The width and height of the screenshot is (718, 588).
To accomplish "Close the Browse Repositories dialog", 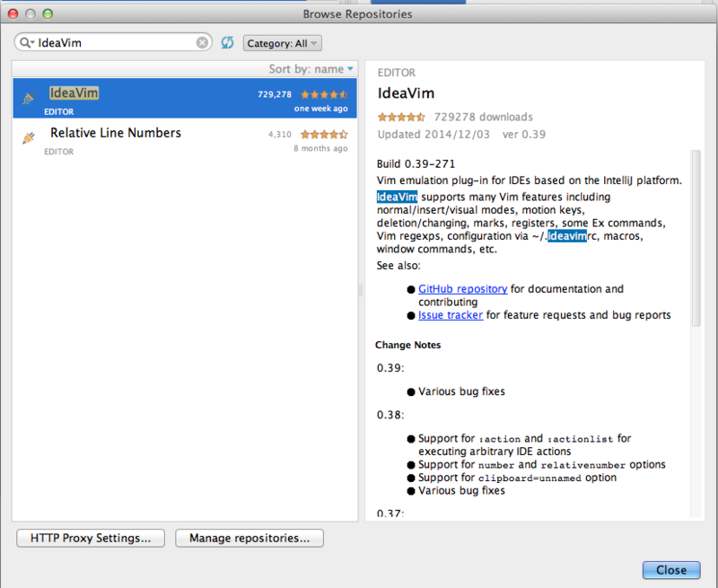I will (x=671, y=570).
